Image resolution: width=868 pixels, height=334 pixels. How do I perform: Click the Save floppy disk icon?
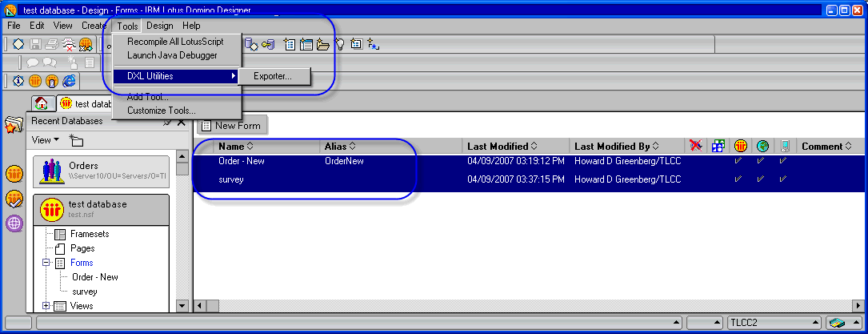[x=35, y=44]
